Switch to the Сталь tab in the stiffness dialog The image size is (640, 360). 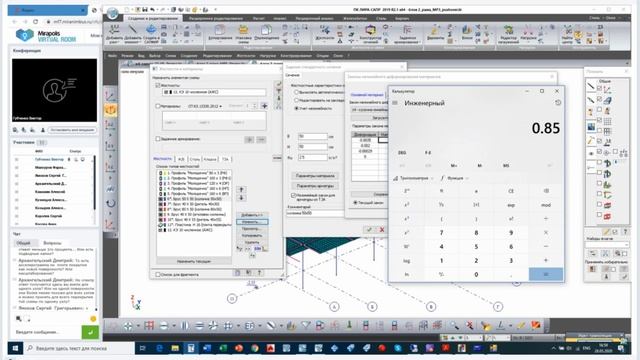(x=195, y=159)
